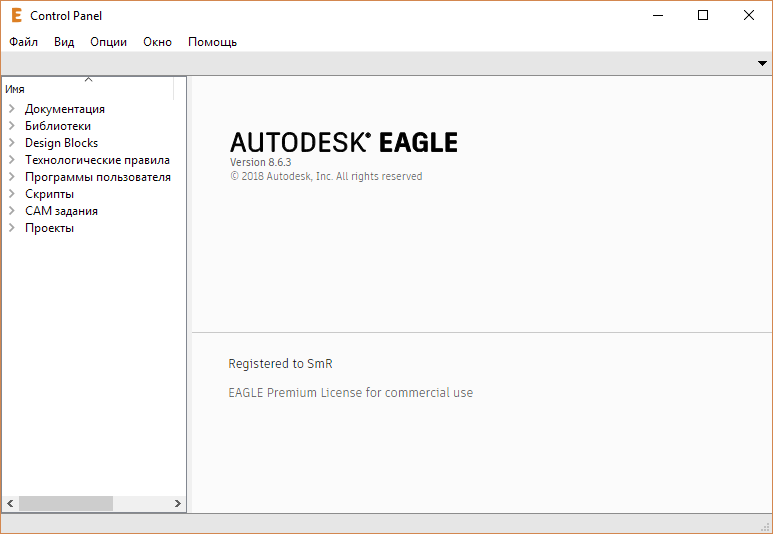Viewport: 773px width, 534px height.
Task: Minimize the Control Panel window
Action: pyautogui.click(x=658, y=15)
